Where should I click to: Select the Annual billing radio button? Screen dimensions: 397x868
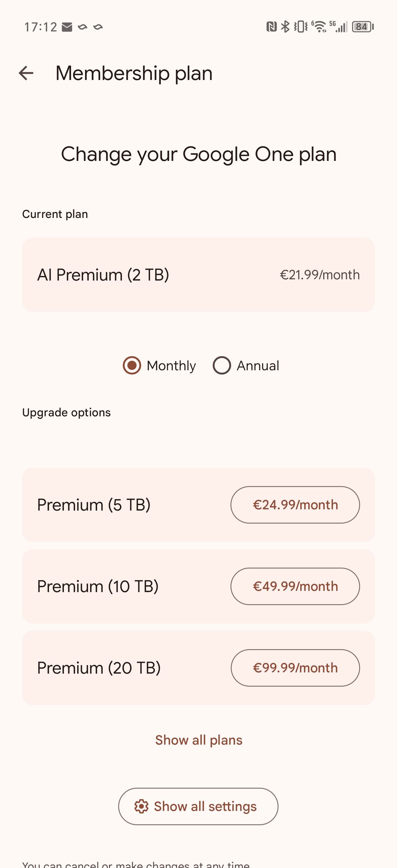pos(222,365)
